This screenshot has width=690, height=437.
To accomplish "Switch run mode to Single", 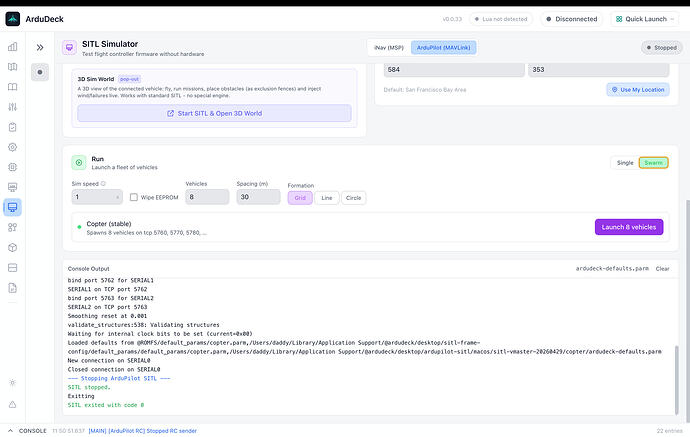I will (625, 163).
